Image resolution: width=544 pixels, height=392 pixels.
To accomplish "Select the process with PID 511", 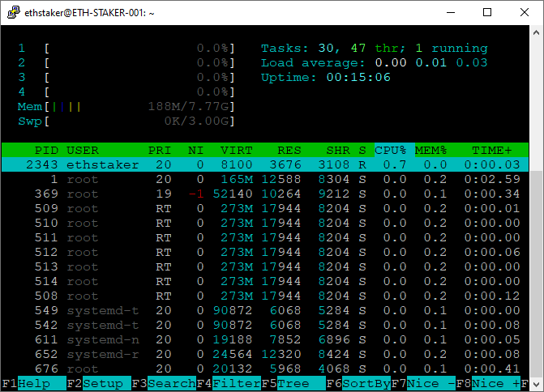I will (x=265, y=237).
